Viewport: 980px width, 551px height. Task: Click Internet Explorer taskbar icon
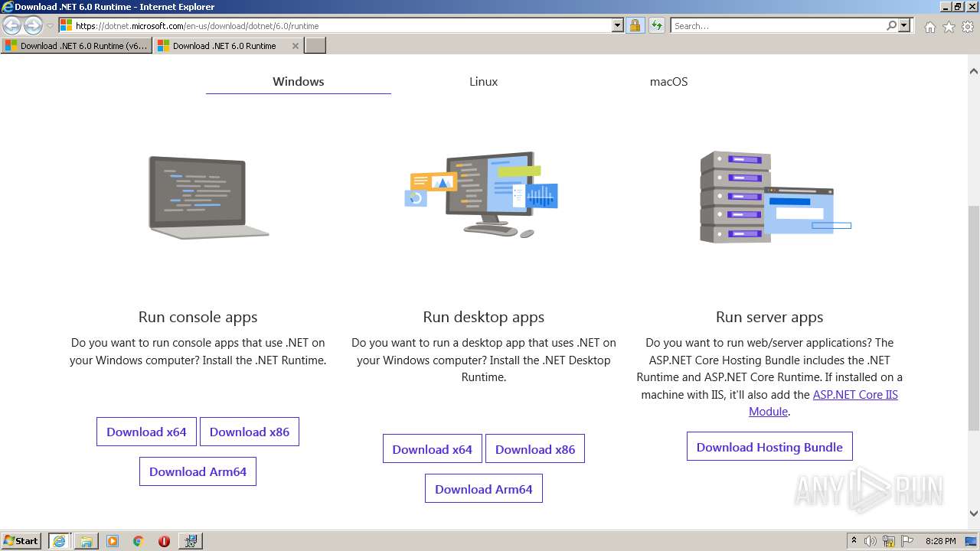pos(59,541)
